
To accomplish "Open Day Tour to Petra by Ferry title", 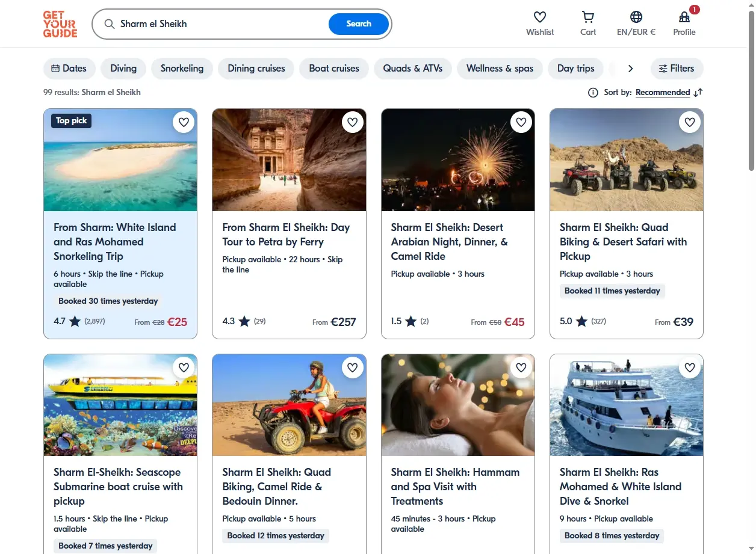I will coord(286,235).
